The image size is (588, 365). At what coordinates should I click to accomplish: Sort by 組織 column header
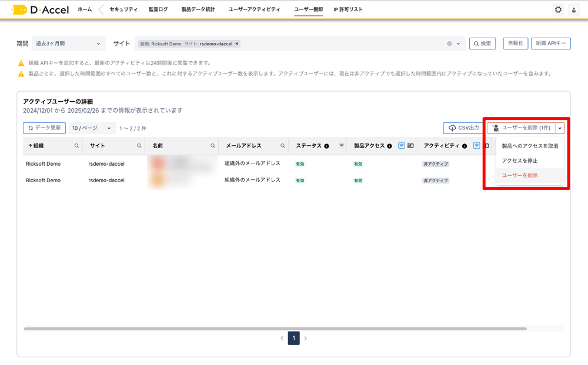click(36, 146)
